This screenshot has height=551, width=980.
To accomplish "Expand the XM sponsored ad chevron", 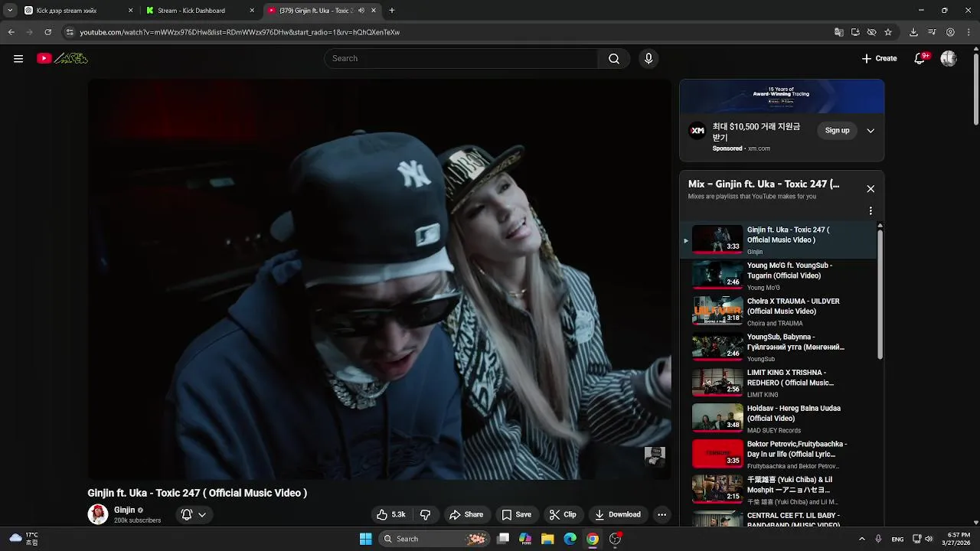I will 871,131.
